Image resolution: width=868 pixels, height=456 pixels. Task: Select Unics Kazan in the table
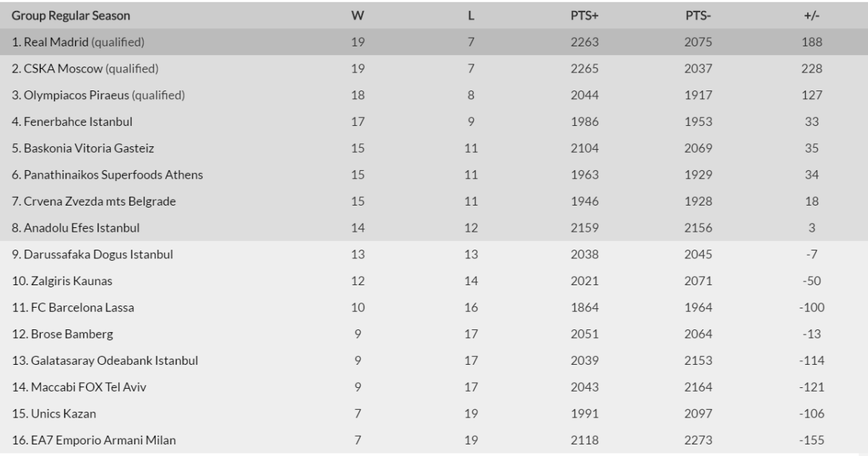coord(54,413)
